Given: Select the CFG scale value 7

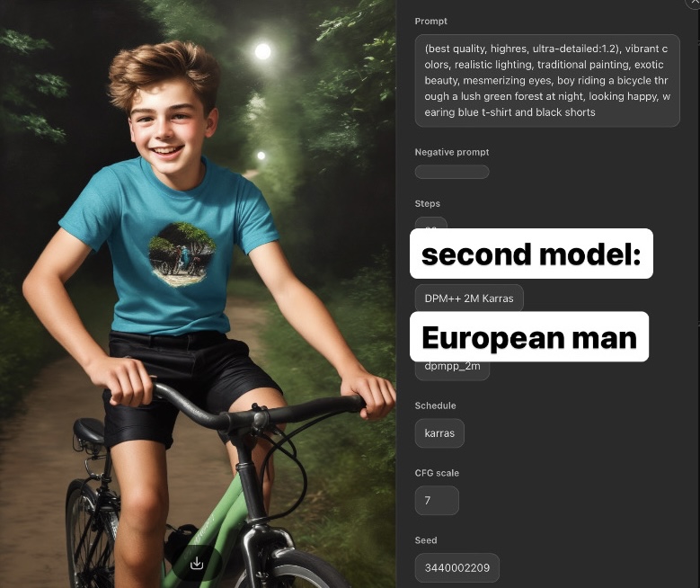Looking at the screenshot, I should pyautogui.click(x=437, y=501).
